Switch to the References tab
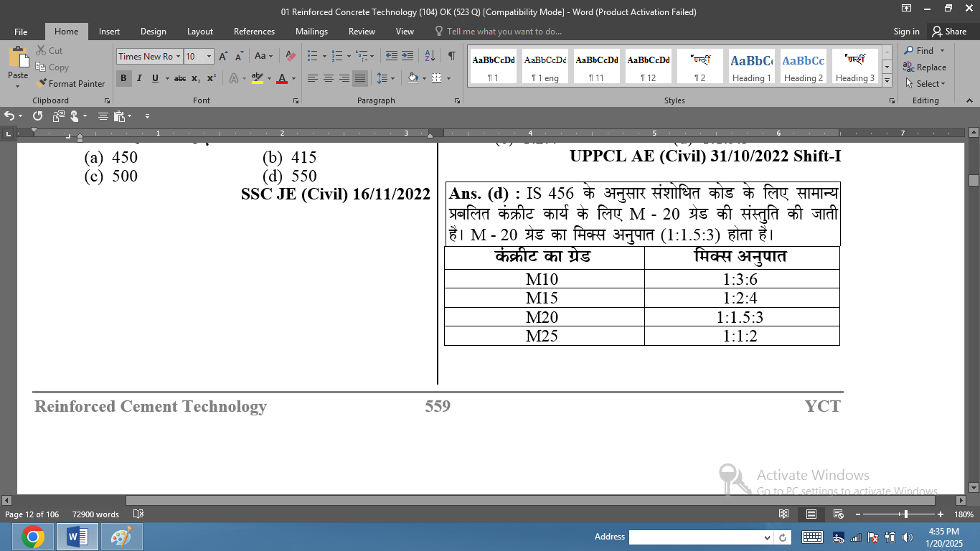Viewport: 980px width, 551px height. (254, 32)
